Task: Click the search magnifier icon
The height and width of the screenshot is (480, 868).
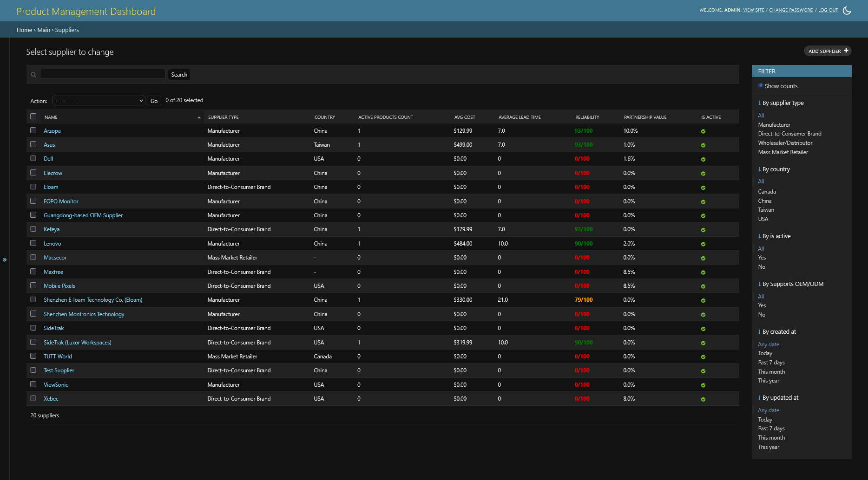Action: (33, 75)
